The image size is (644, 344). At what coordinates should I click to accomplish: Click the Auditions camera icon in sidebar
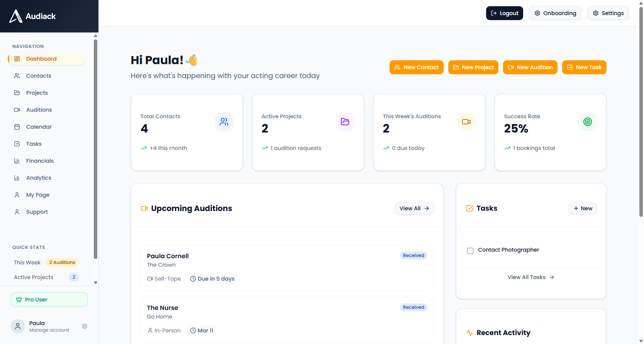[17, 110]
